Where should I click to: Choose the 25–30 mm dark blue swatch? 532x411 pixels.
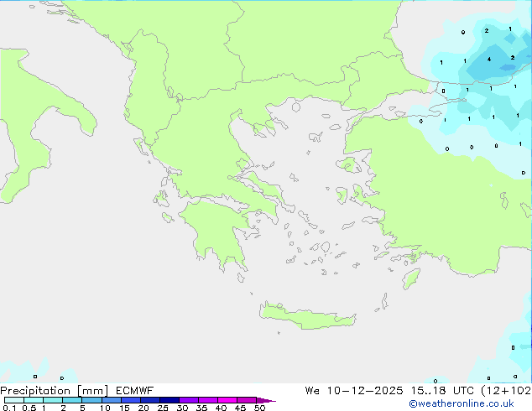coord(169,400)
